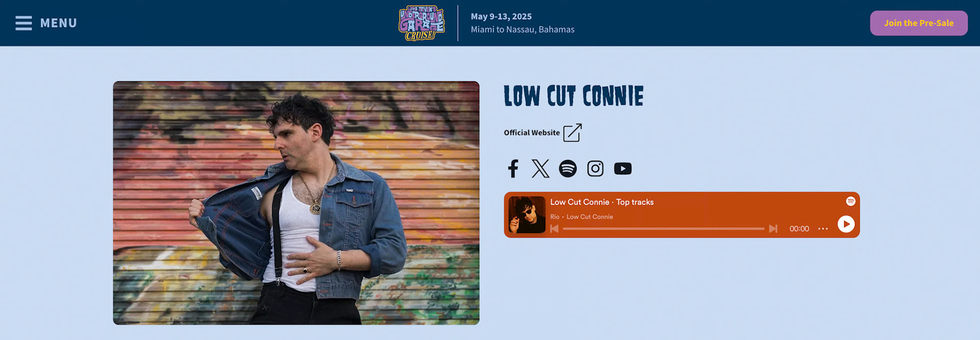Open the Underground Garage Cruise logo
980x340 pixels.
click(422, 23)
